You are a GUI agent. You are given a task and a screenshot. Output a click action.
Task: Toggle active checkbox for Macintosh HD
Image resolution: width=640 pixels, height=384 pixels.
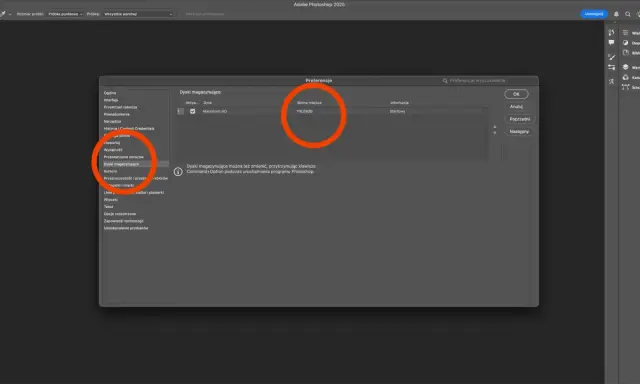(x=193, y=111)
